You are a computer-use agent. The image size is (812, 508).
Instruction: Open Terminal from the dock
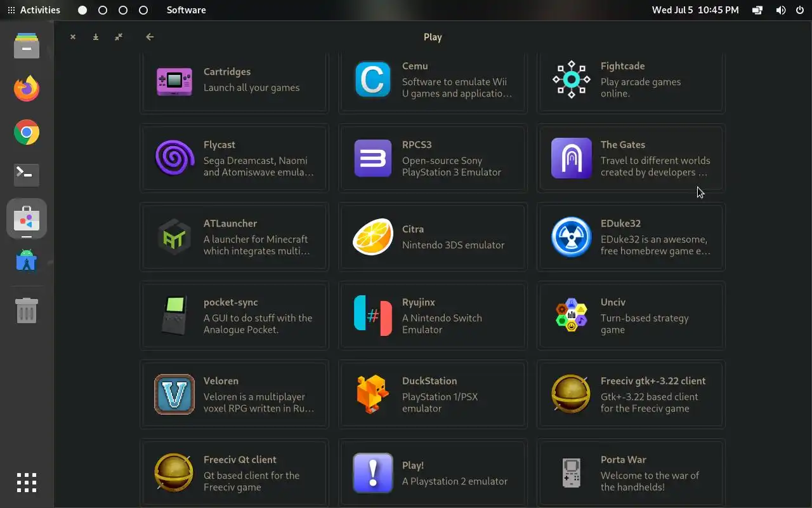pyautogui.click(x=27, y=175)
